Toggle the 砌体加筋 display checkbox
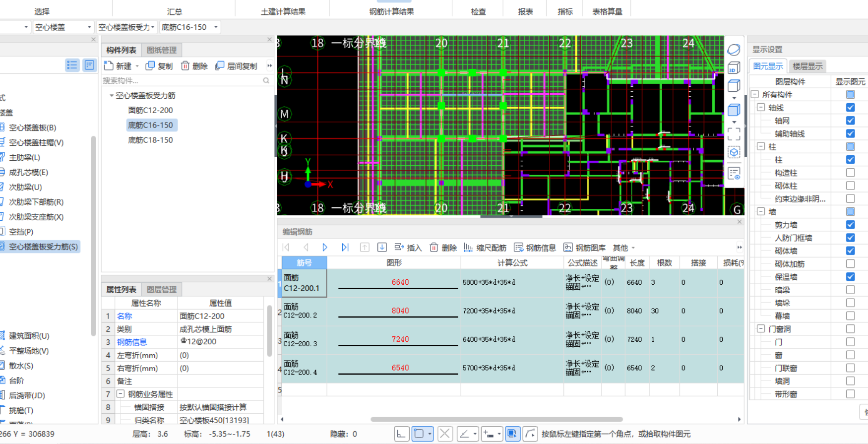The width and height of the screenshot is (868, 444). point(851,264)
